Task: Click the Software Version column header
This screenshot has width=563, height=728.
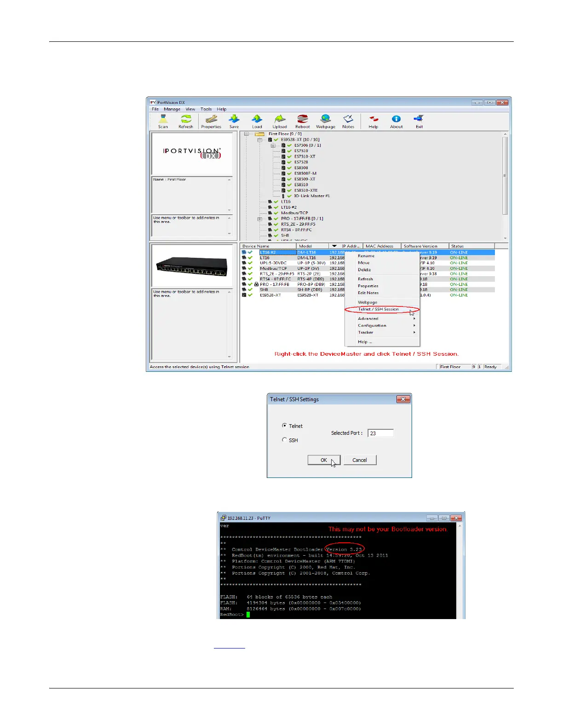Action: [x=425, y=246]
